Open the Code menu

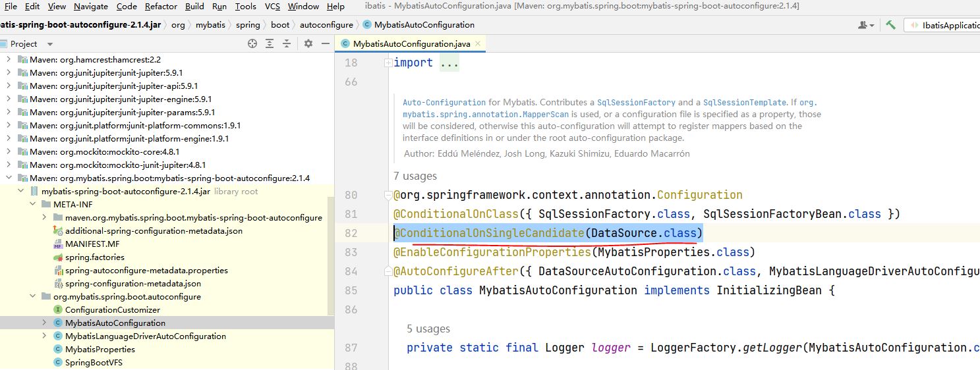127,6
